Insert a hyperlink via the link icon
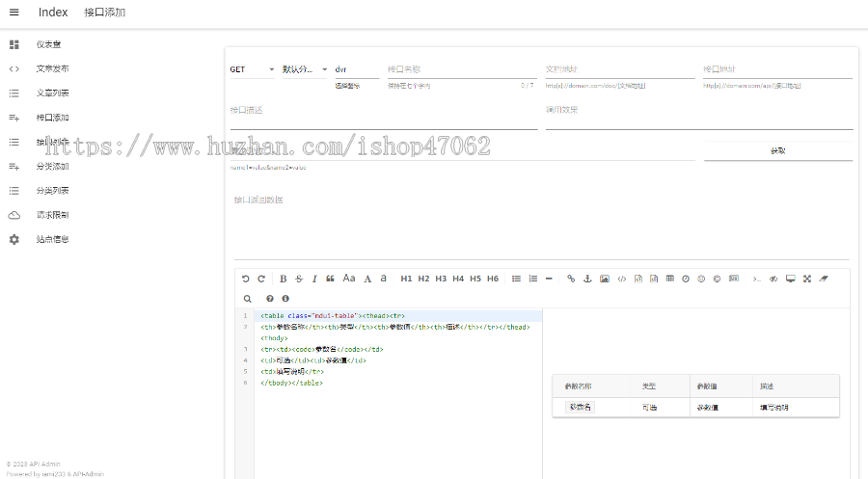868x479 pixels. (571, 279)
